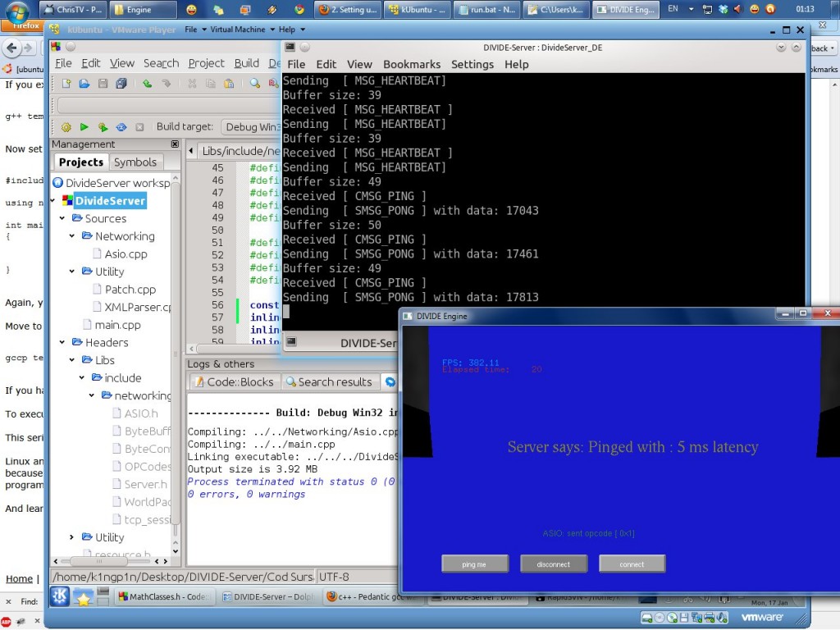Open terminal Settings menu
This screenshot has height=630, width=840.
point(472,64)
